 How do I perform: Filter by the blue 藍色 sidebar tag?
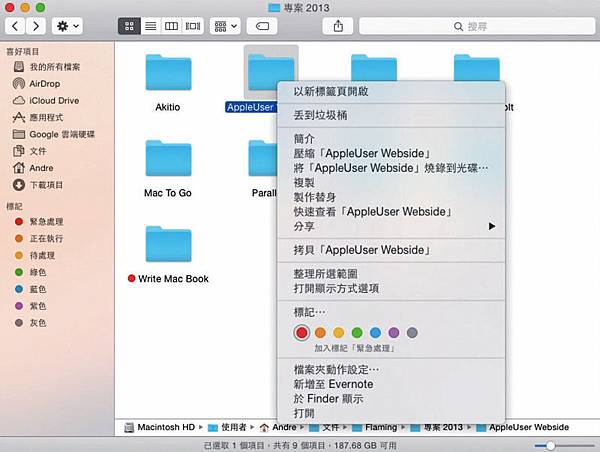coord(31,289)
